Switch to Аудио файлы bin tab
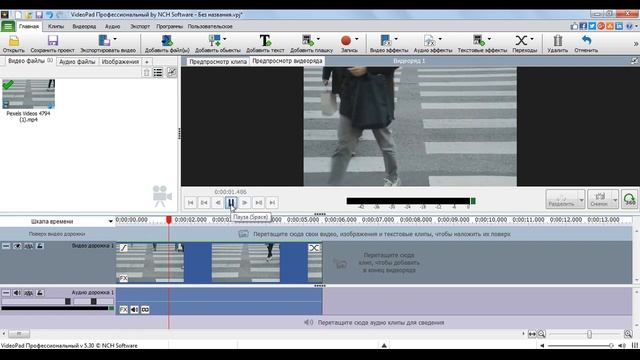The height and width of the screenshot is (360, 640). pos(77,62)
